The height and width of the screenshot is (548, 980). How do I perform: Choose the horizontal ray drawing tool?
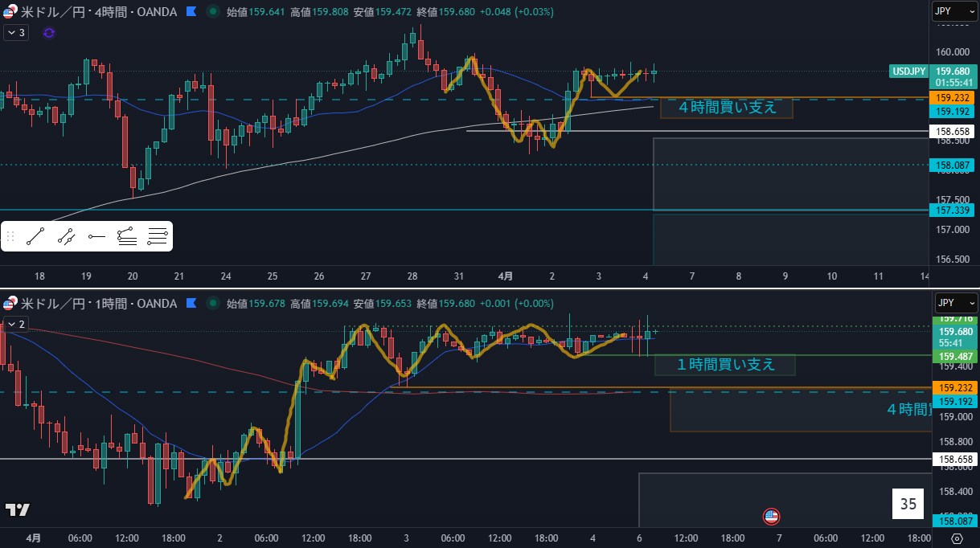(x=96, y=236)
